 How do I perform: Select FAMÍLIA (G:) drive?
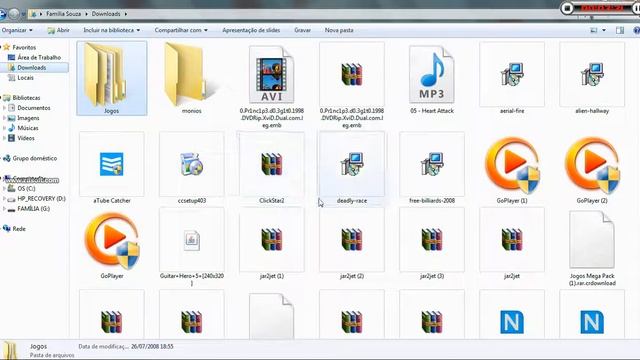click(x=29, y=209)
